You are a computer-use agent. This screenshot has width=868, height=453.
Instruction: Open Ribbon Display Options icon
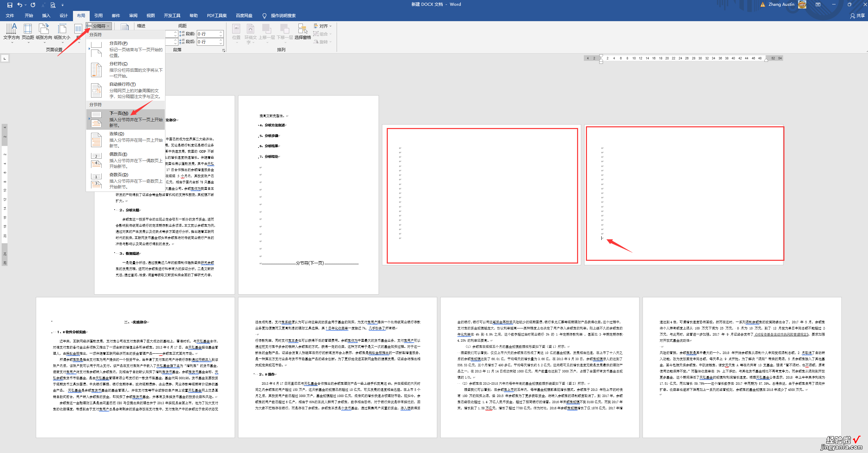point(818,5)
